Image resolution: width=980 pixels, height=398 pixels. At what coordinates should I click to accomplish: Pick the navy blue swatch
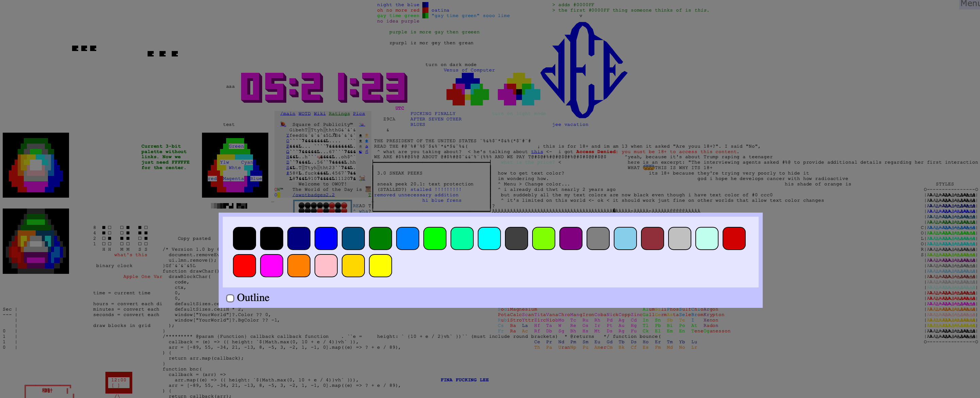(299, 238)
